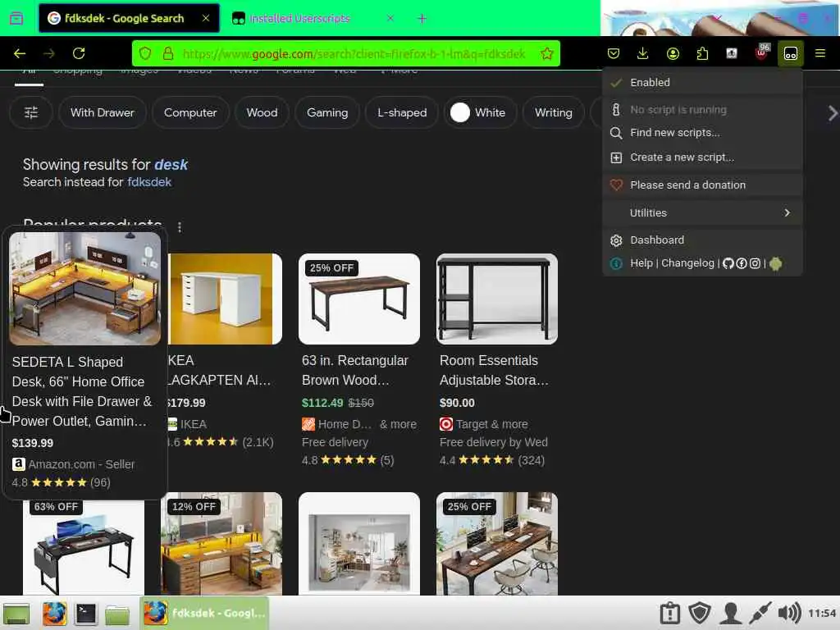Open the Tampermonkey Dashboard
840x630 pixels.
pos(702,240)
